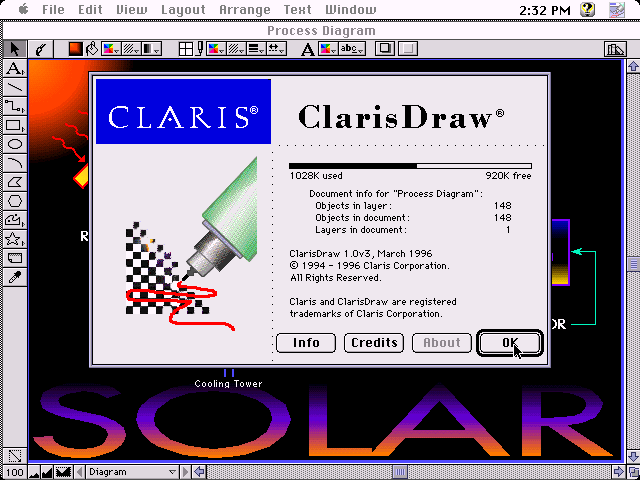640x480 pixels.
Task: Switch to the painting brush tool
Action: (41, 49)
